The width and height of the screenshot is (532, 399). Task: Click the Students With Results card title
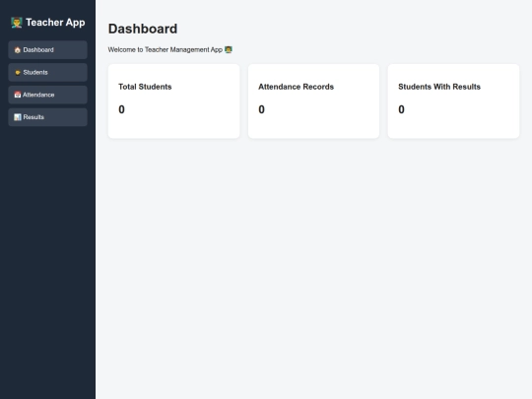coord(439,87)
